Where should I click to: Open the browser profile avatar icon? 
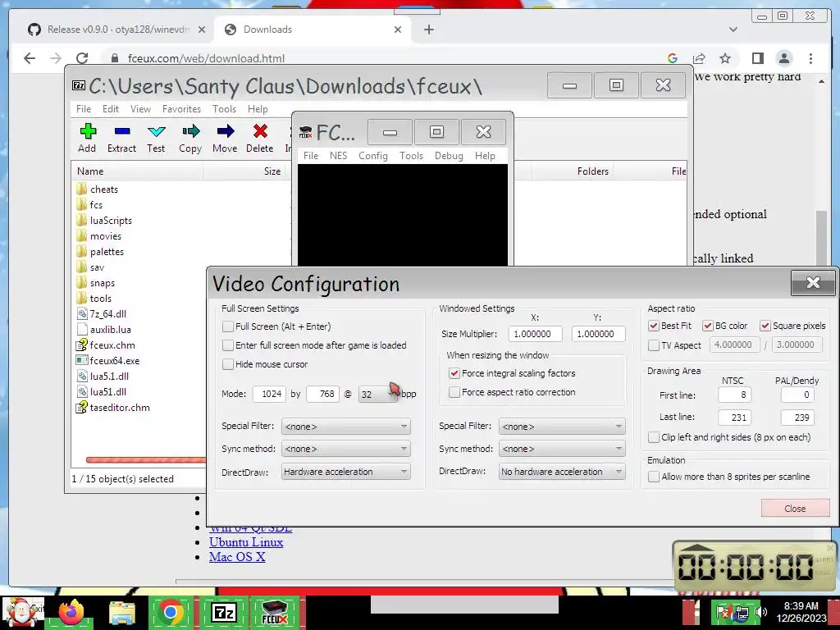783,58
